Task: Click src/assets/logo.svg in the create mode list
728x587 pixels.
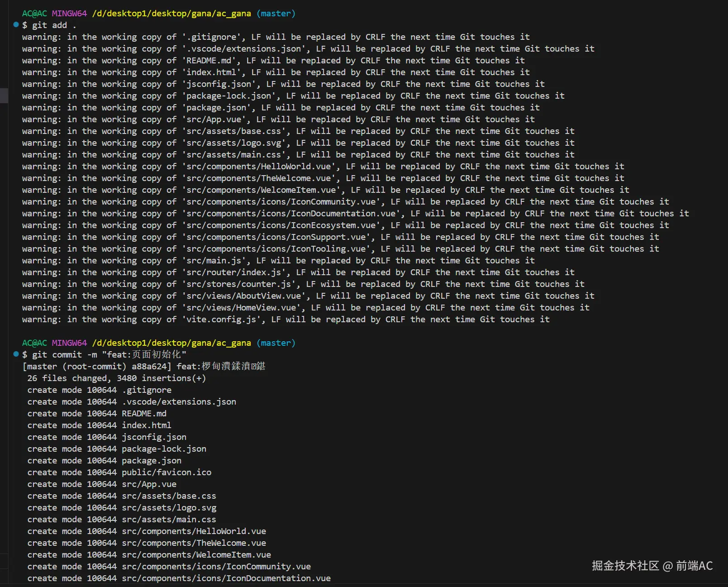Action: (x=169, y=508)
